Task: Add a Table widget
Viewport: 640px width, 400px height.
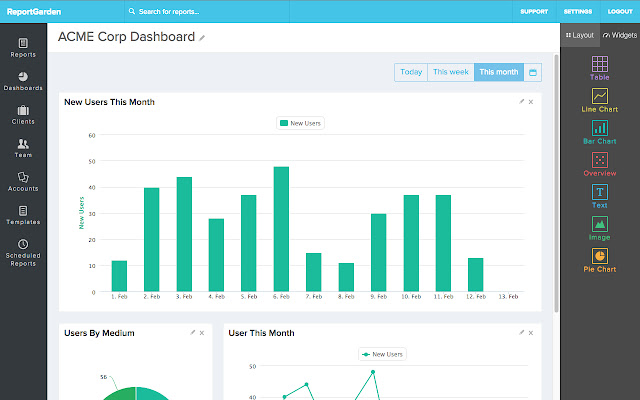Action: tap(599, 68)
